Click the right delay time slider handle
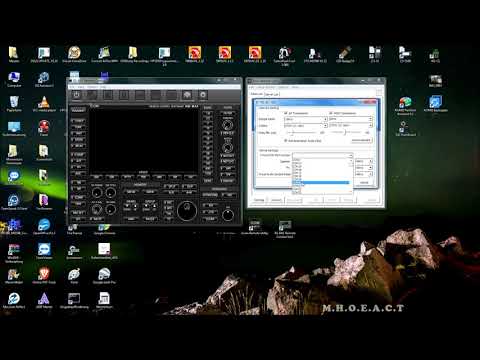Screen dimensions: 480x360 coord(345,132)
